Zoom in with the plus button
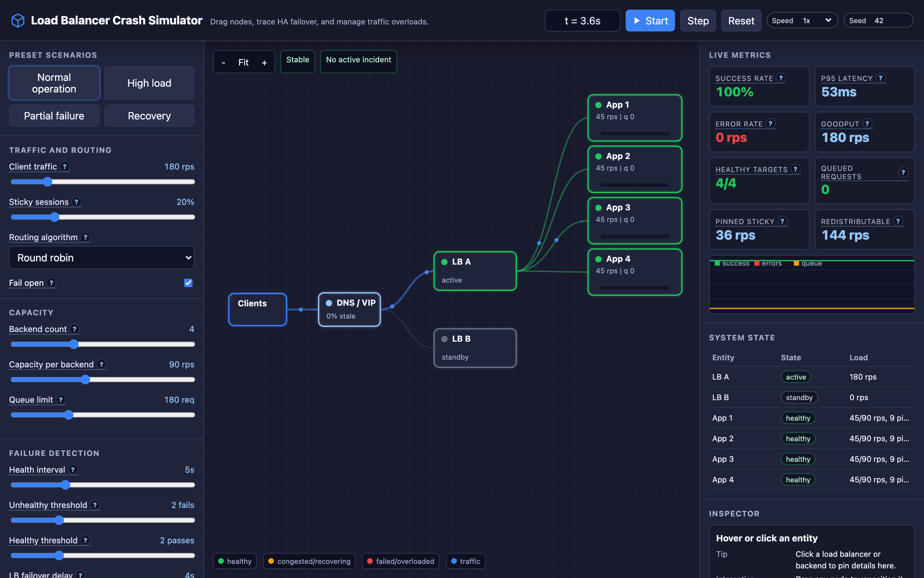The height and width of the screenshot is (578, 924). (264, 62)
